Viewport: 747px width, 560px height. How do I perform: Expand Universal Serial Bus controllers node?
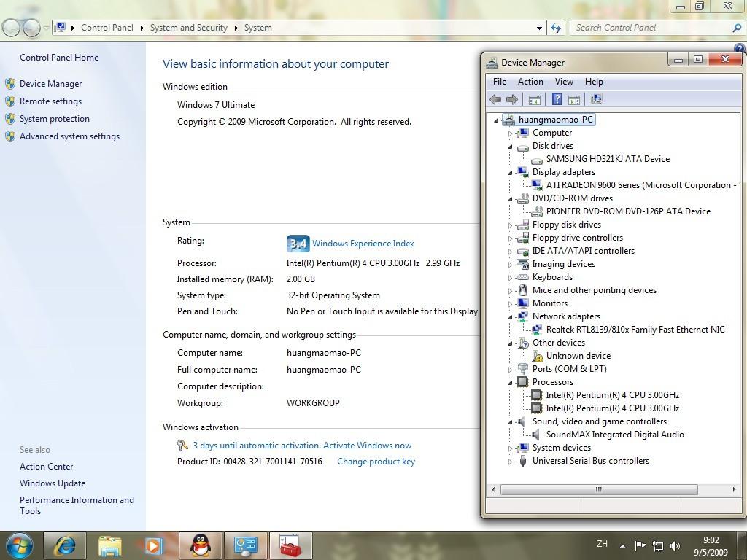(510, 461)
